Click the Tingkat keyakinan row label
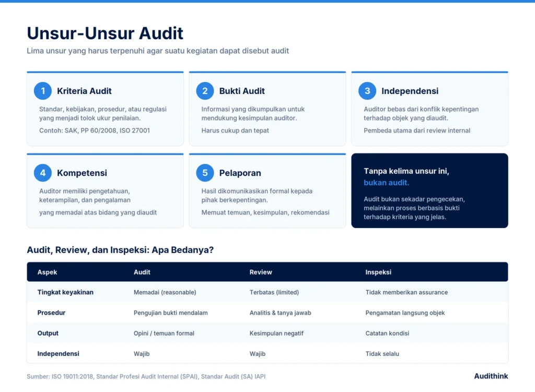The width and height of the screenshot is (535, 392). (65, 292)
